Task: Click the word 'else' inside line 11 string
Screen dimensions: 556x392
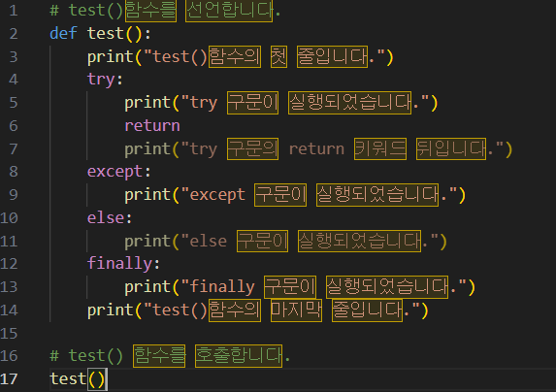Action: pyautogui.click(x=209, y=241)
